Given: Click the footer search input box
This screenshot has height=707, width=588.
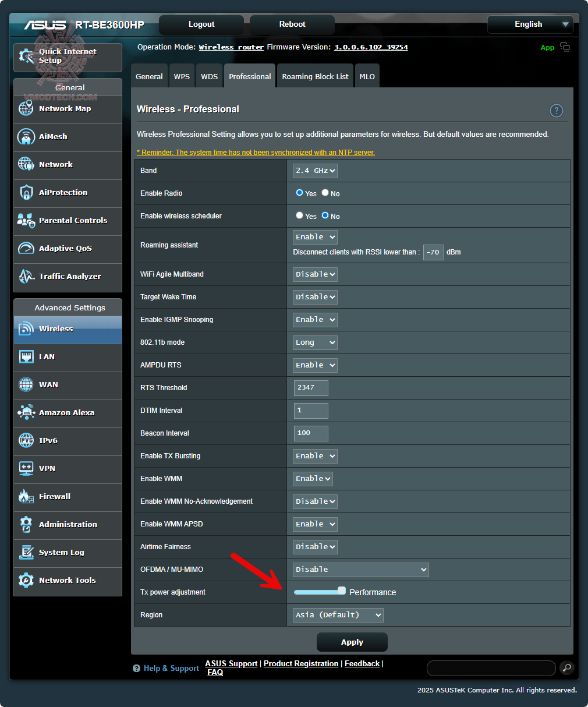Looking at the screenshot, I should (x=491, y=668).
